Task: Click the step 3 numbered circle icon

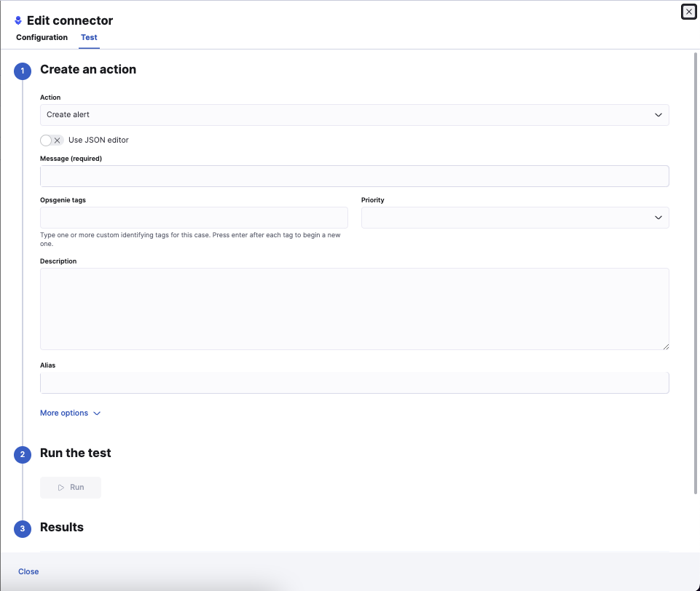Action: [22, 529]
